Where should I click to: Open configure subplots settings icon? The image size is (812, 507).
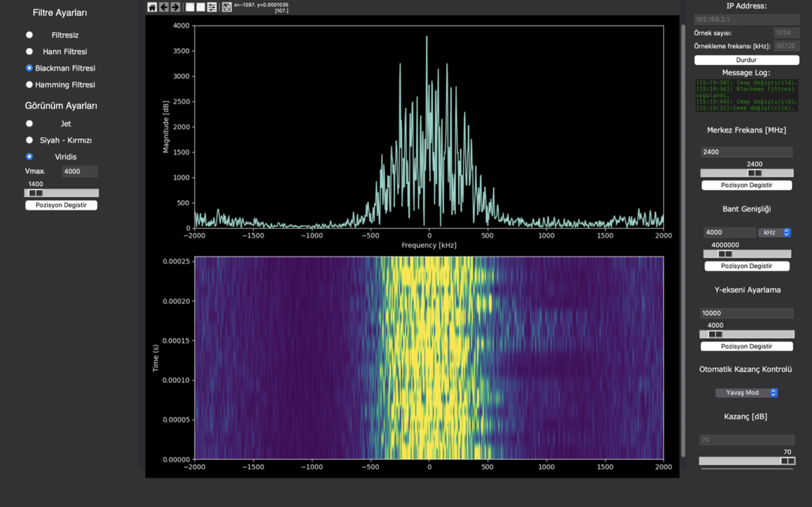pyautogui.click(x=212, y=7)
